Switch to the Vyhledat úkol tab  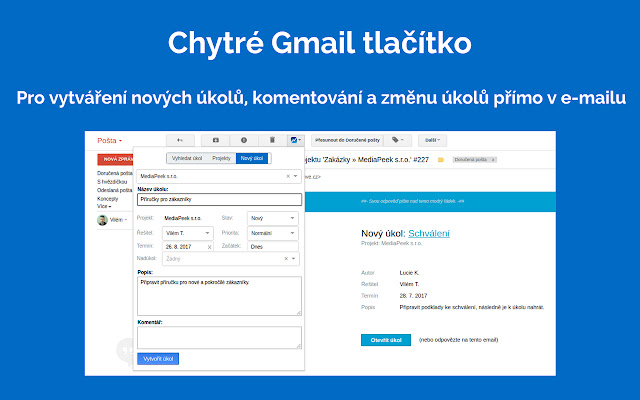pos(187,158)
